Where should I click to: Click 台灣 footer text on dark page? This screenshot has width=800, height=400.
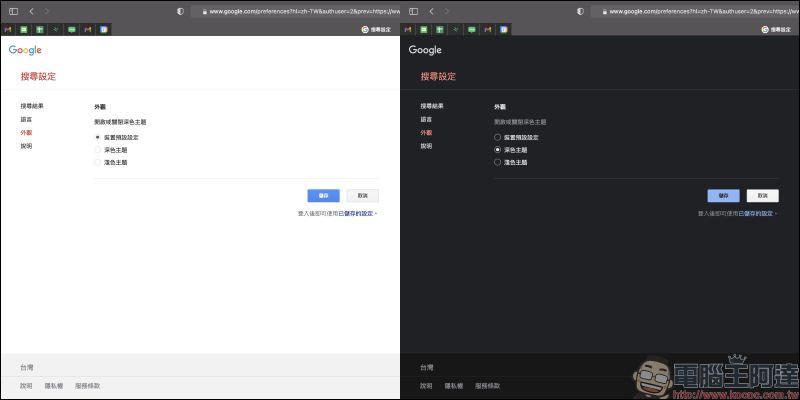coord(427,368)
